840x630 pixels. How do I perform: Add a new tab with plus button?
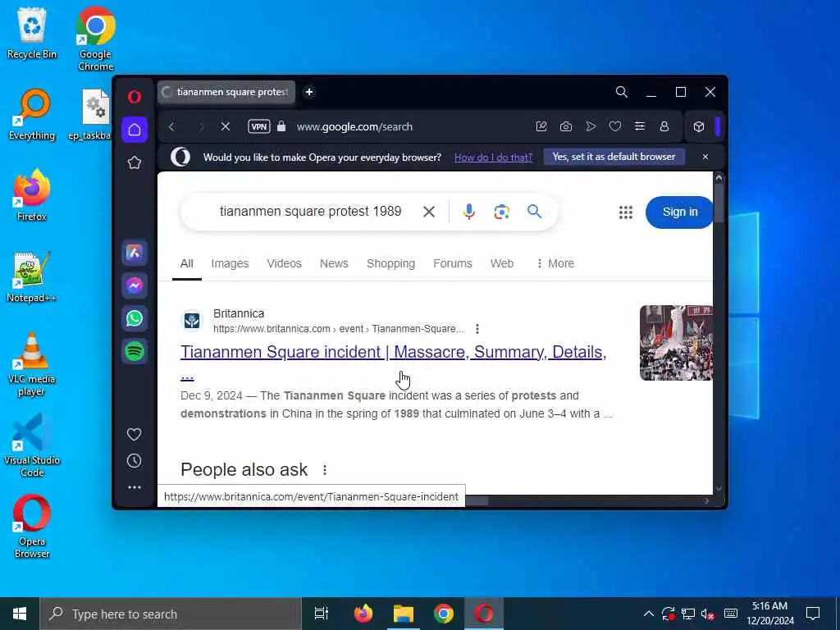[309, 92]
